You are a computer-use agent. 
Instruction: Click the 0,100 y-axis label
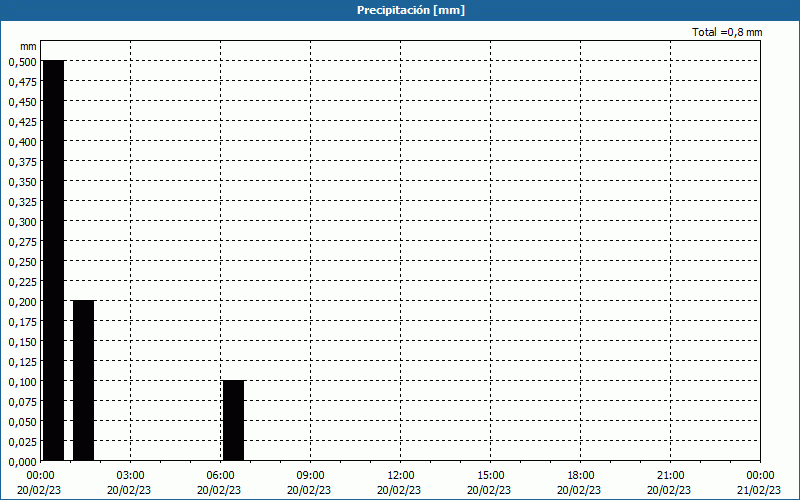pos(23,382)
